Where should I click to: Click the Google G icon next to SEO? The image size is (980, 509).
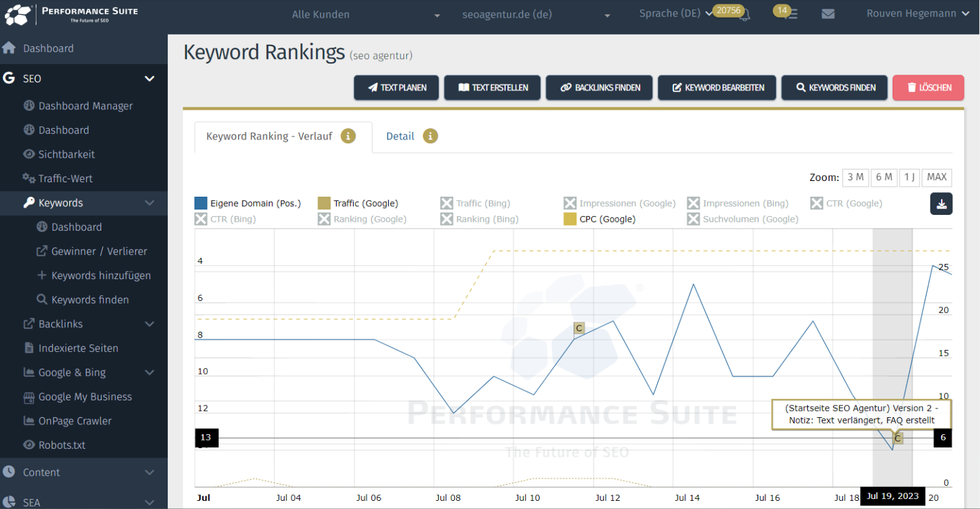[9, 78]
